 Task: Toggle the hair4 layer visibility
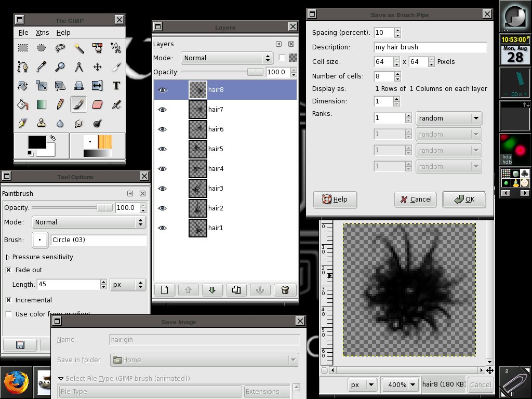163,169
